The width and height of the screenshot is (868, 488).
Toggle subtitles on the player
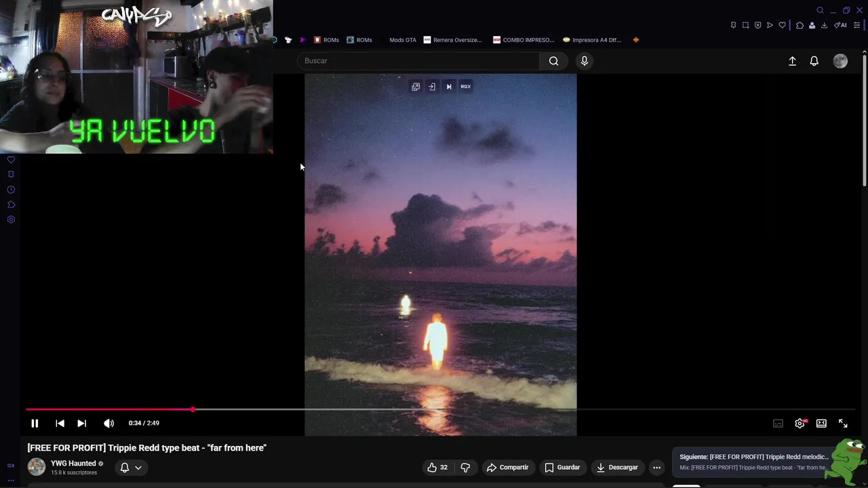[778, 424]
